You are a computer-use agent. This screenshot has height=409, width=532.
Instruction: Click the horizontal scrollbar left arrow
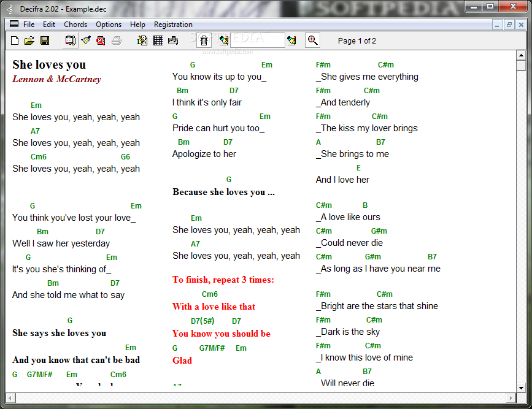[x=10, y=398]
